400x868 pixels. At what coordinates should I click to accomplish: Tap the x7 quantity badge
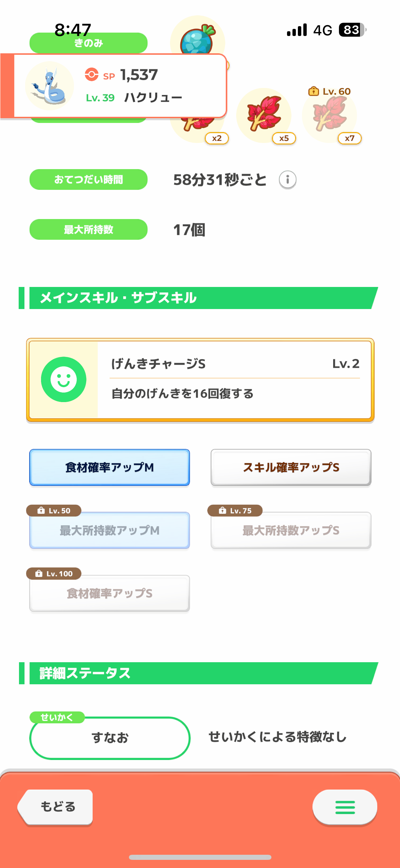click(x=349, y=138)
